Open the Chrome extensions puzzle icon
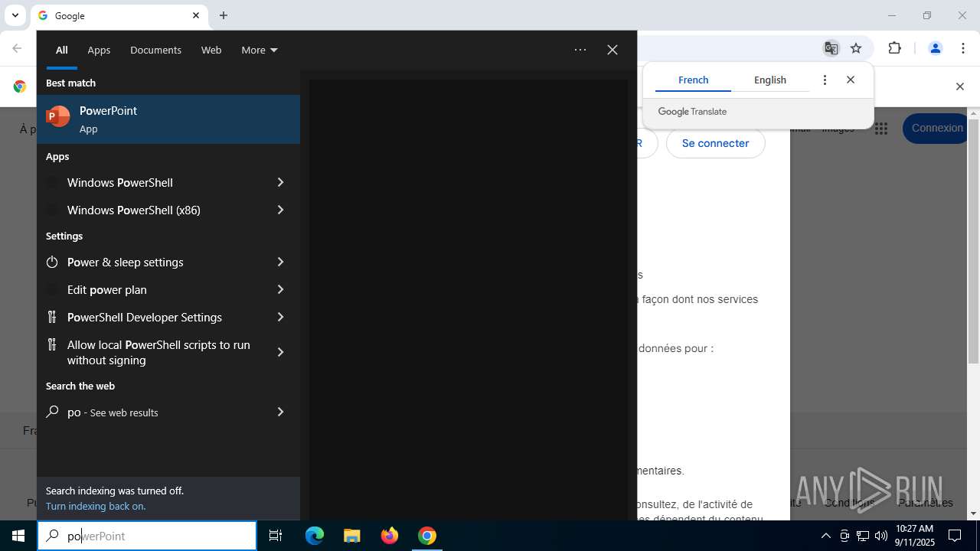Screen dimensions: 980x551 click(894, 48)
